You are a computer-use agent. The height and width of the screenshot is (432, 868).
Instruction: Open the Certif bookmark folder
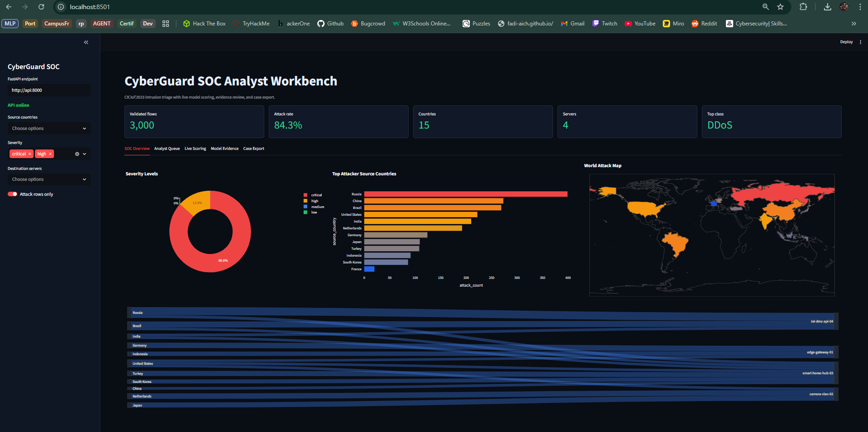[127, 24]
